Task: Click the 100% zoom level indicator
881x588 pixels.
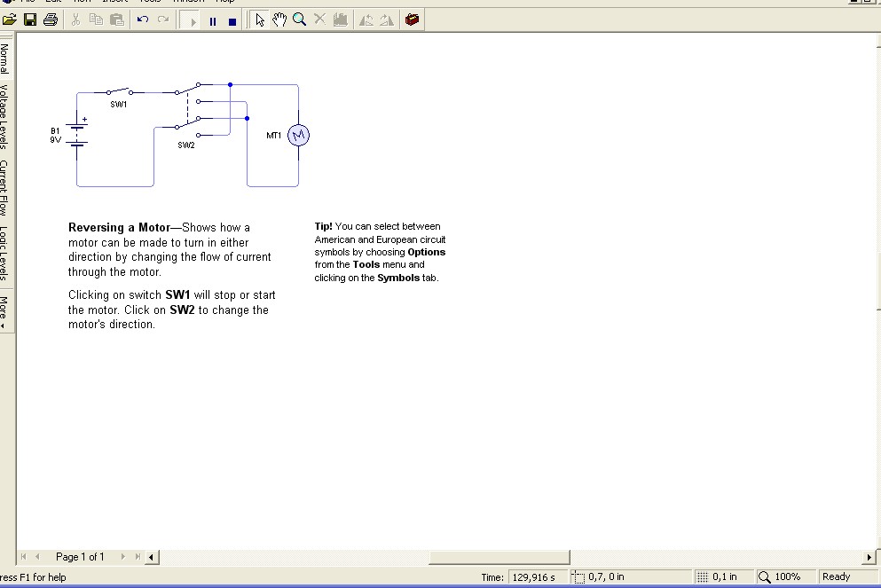Action: [788, 576]
